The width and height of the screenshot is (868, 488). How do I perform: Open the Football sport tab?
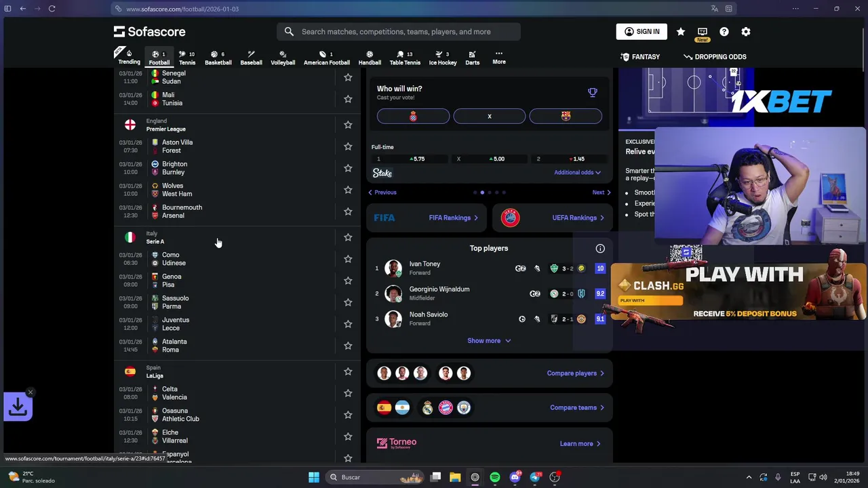click(159, 58)
